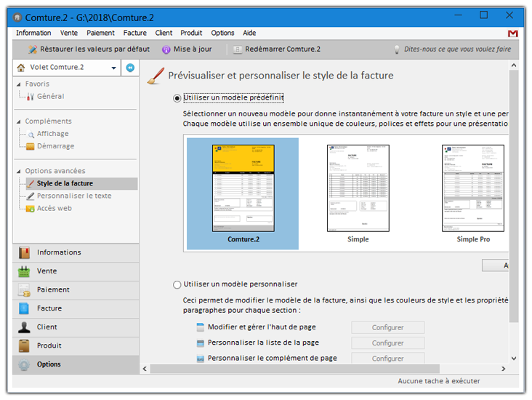
Task: Click Redémarrer Comture.2 toolbar button
Action: pos(276,49)
